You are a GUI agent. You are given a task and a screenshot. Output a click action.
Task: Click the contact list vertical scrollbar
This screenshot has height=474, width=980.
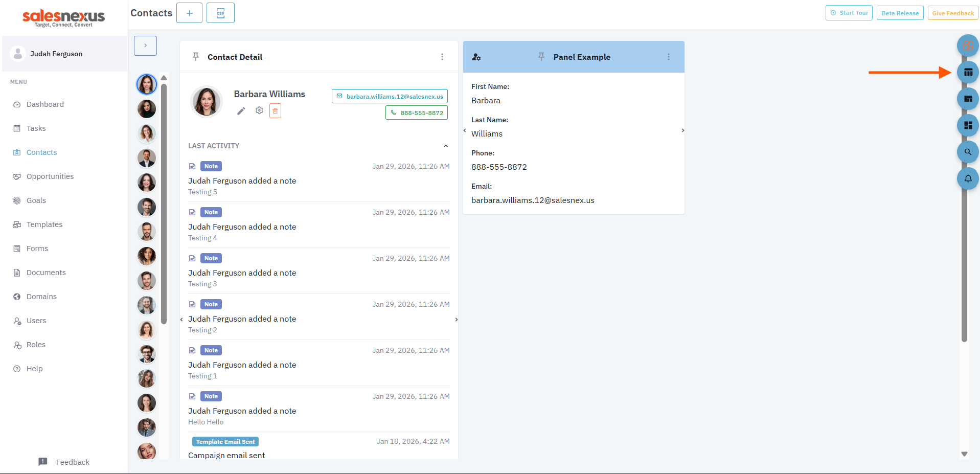164,204
